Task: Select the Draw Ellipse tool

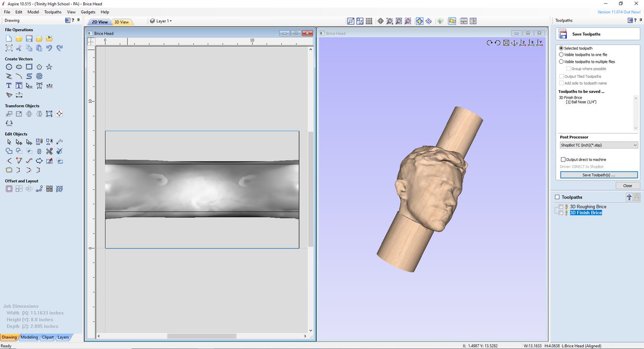Action: pos(19,67)
